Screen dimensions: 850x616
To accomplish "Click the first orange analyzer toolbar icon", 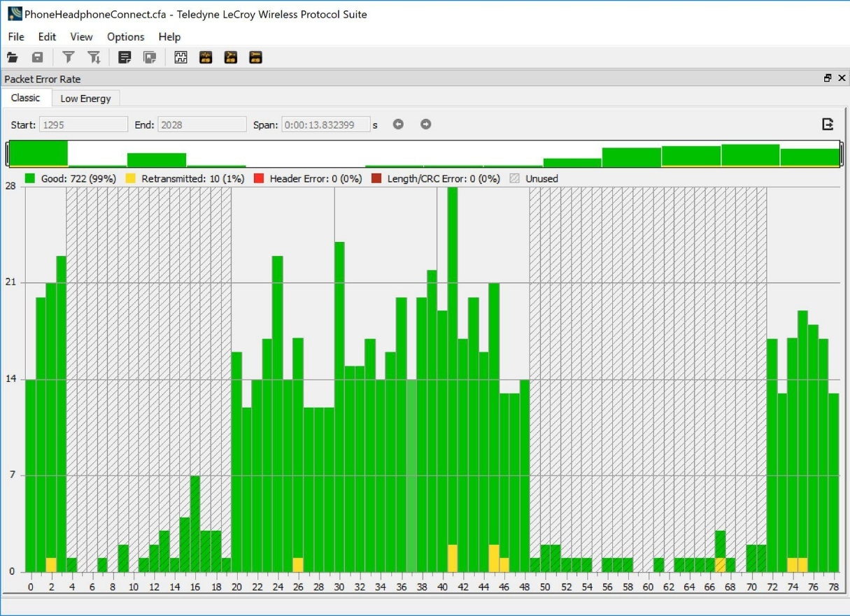I will click(x=206, y=58).
